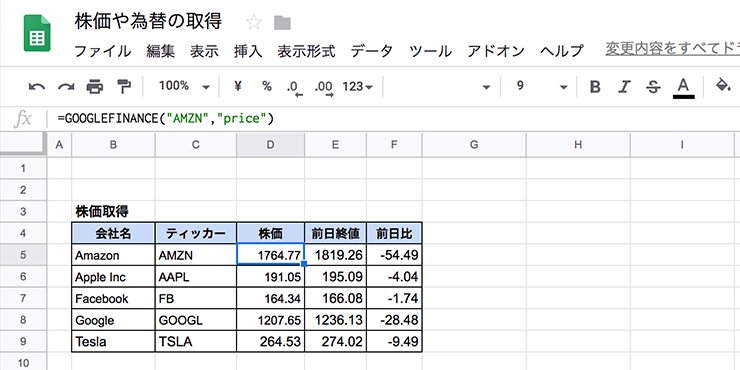Open the アドオン menu
740x370 pixels.
496,51
